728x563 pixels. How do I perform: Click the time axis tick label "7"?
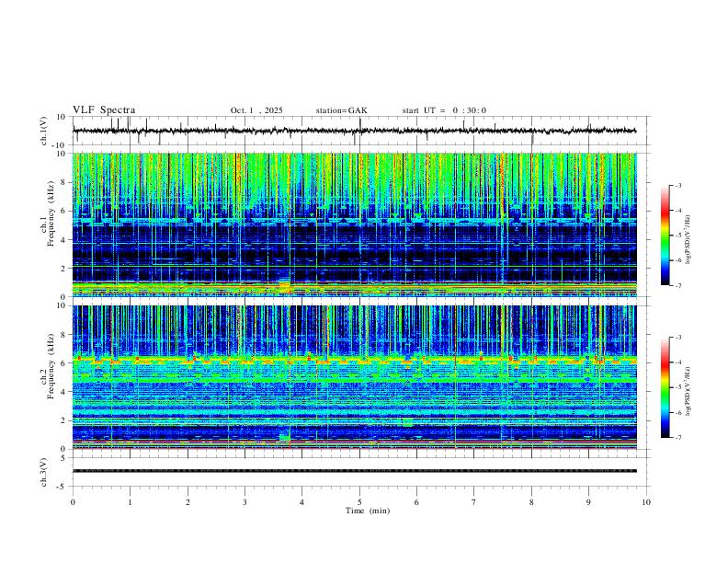pos(474,502)
